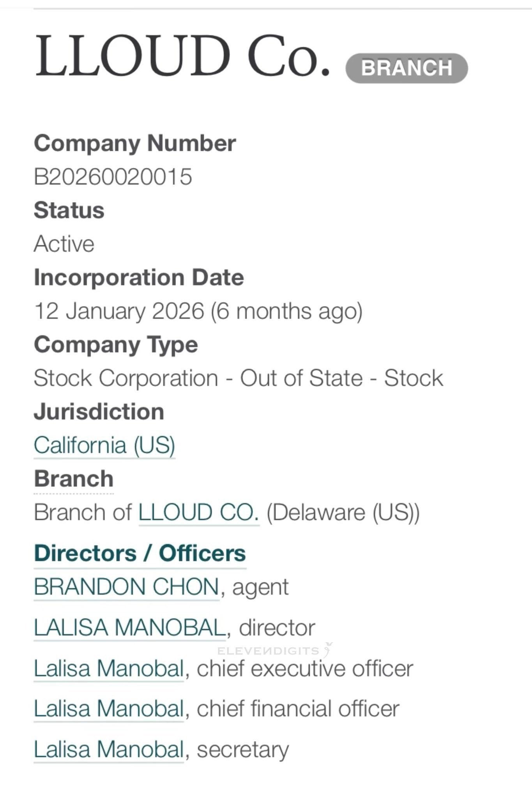Image resolution: width=532 pixels, height=798 pixels.
Task: Click the LLOUD Co. page title
Action: click(183, 56)
